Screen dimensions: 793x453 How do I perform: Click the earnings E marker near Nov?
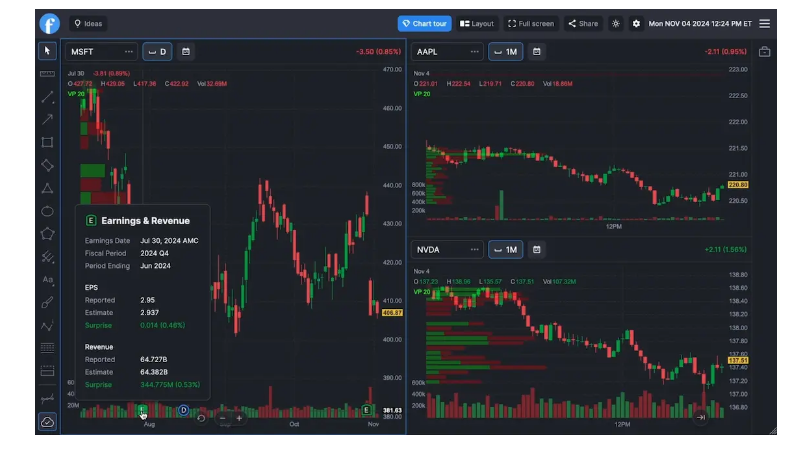coord(367,410)
